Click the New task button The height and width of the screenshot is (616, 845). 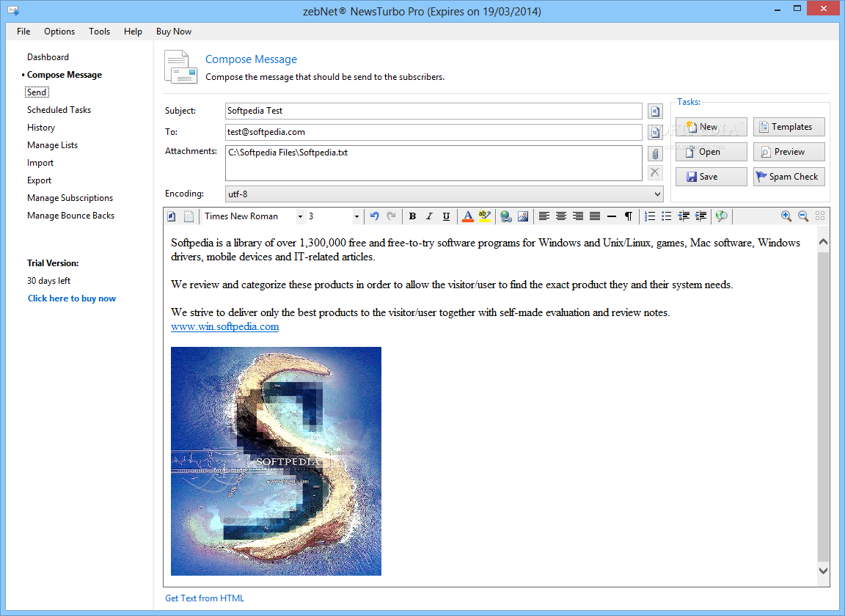[x=712, y=127]
